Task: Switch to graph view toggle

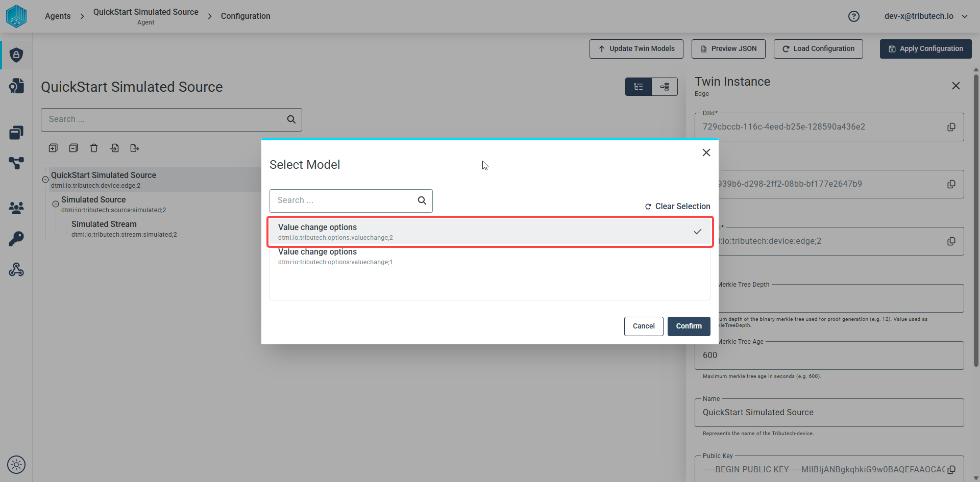Action: click(665, 87)
